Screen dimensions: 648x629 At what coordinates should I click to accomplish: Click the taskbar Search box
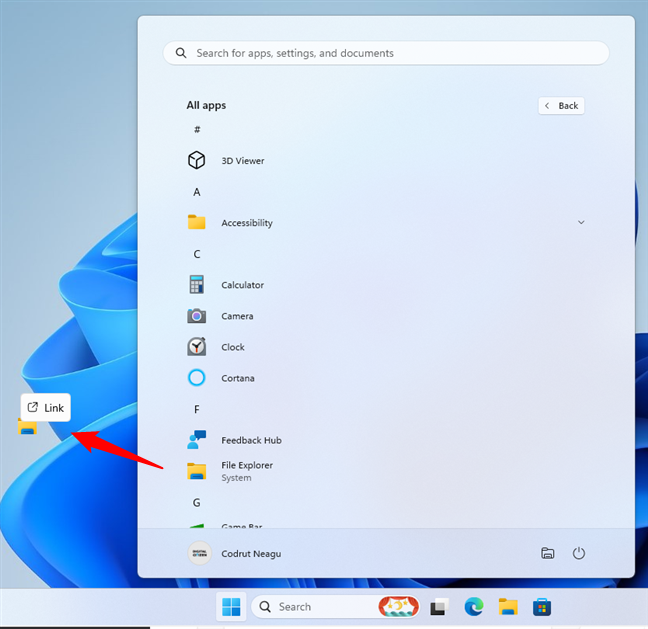pos(335,607)
